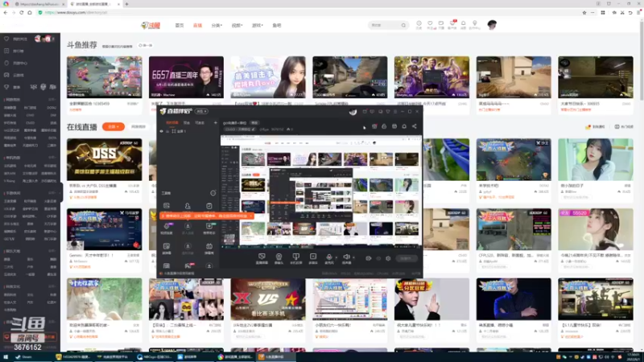Expand the 分类 dropdown in Douyu nav

click(217, 26)
